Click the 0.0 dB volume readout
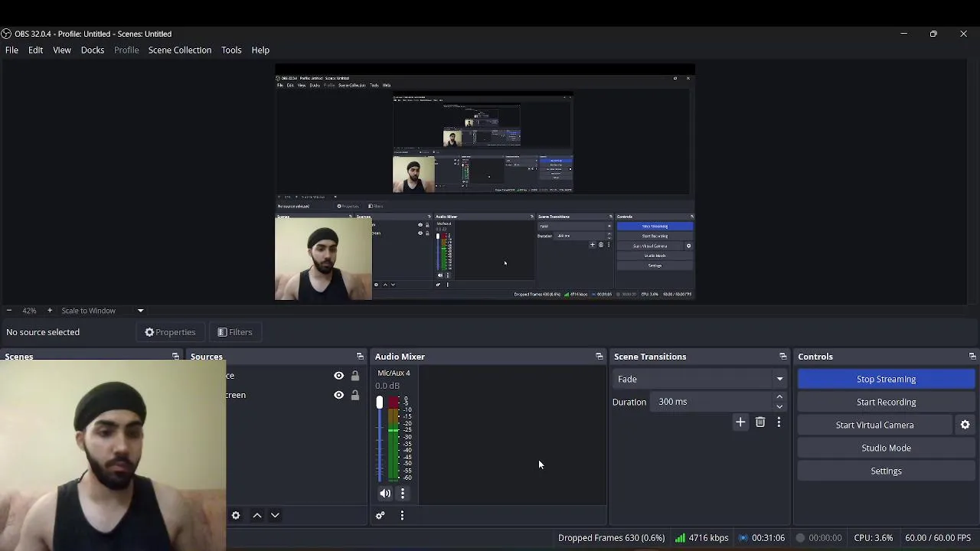Viewport: 980px width, 551px height. 387,386
